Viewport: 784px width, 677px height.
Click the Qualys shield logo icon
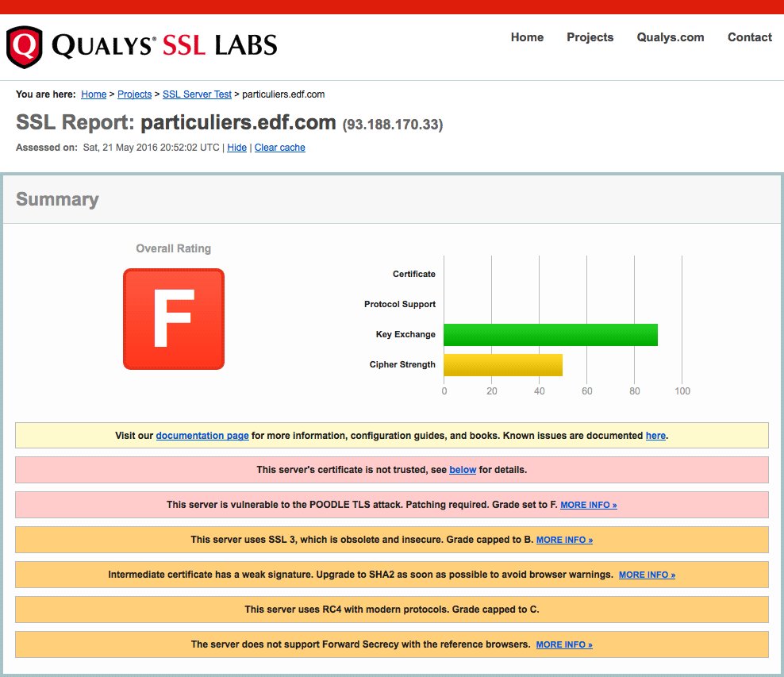click(x=24, y=47)
